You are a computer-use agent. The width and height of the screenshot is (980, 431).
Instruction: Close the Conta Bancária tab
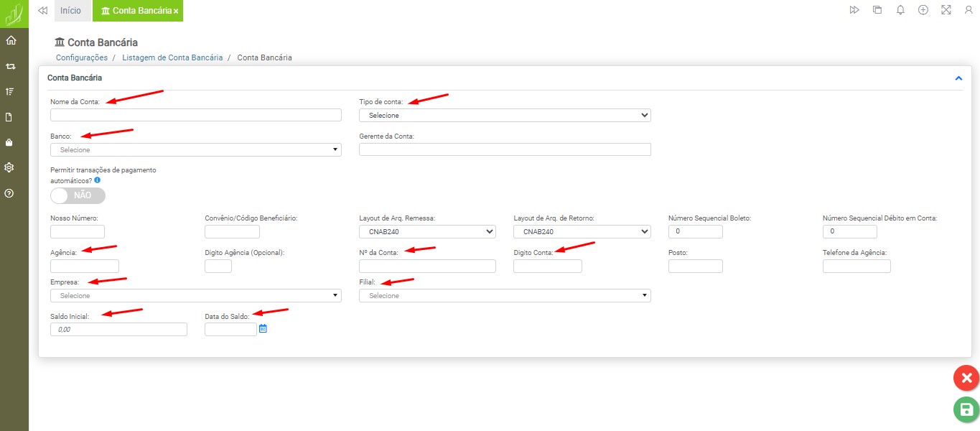(176, 11)
